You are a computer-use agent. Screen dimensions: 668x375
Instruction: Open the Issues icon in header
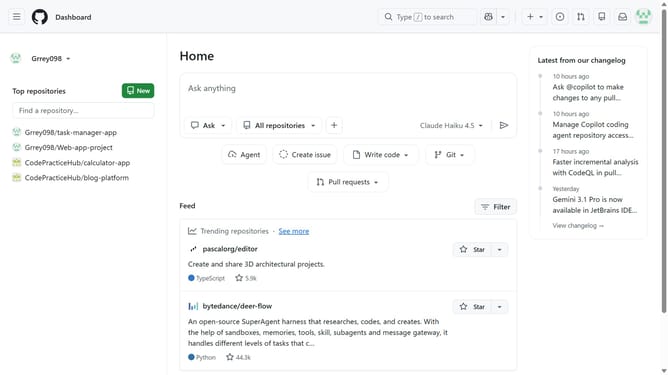pos(560,17)
